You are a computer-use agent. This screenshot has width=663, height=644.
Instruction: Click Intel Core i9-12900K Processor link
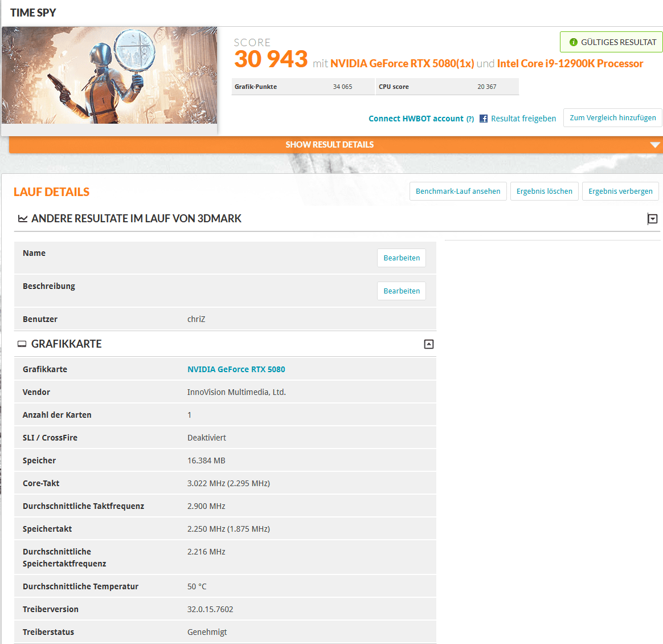570,63
